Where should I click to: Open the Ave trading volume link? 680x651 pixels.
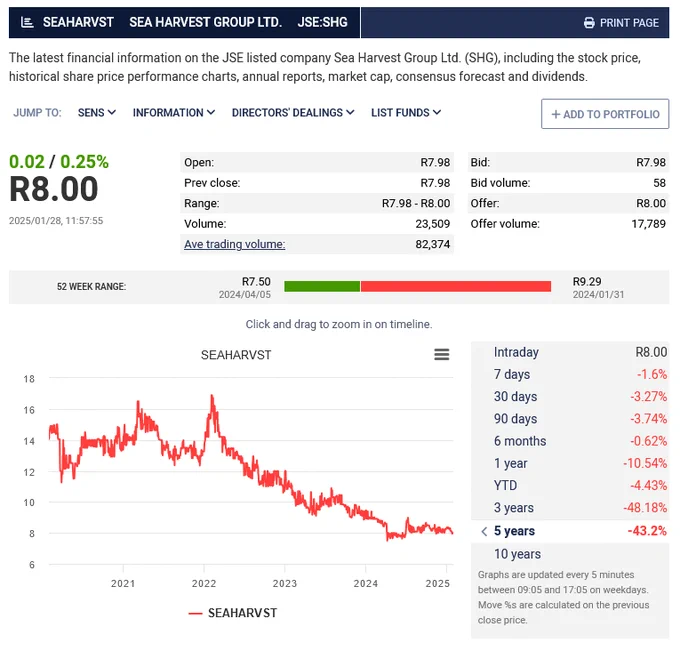click(235, 244)
